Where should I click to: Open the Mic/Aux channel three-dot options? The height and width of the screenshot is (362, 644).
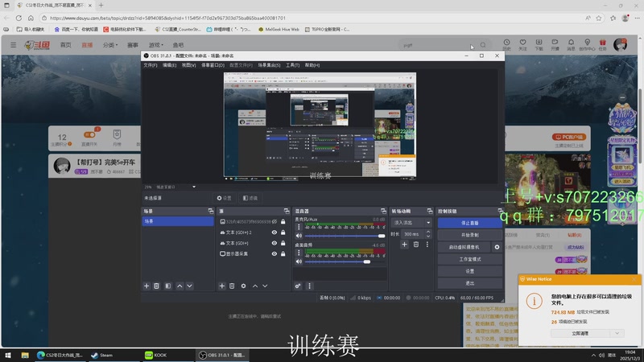[299, 227]
